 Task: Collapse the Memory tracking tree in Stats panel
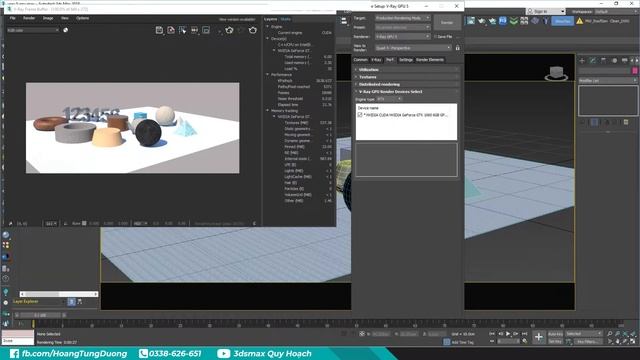tap(267, 111)
